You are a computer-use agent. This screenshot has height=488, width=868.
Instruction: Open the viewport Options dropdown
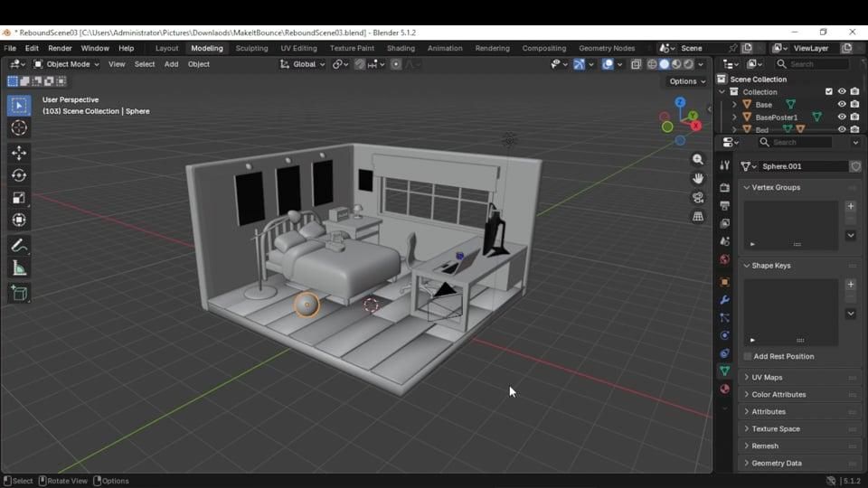pyautogui.click(x=687, y=81)
